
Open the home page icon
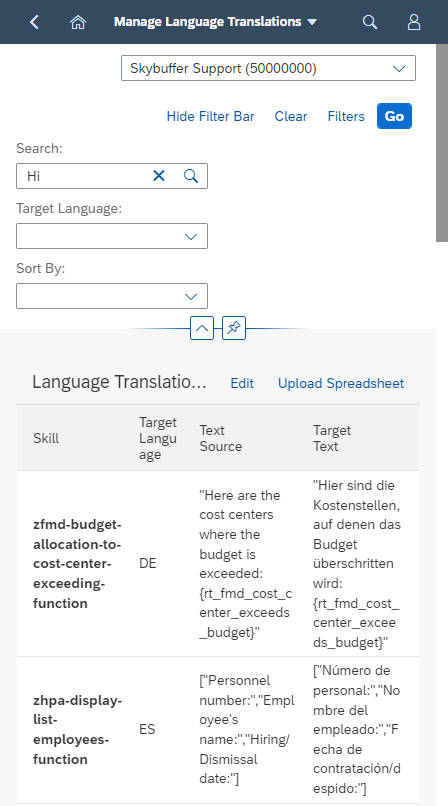(78, 22)
